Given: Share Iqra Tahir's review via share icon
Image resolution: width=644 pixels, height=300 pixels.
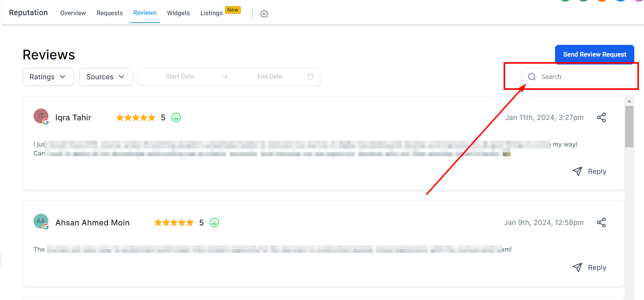Looking at the screenshot, I should pos(601,118).
